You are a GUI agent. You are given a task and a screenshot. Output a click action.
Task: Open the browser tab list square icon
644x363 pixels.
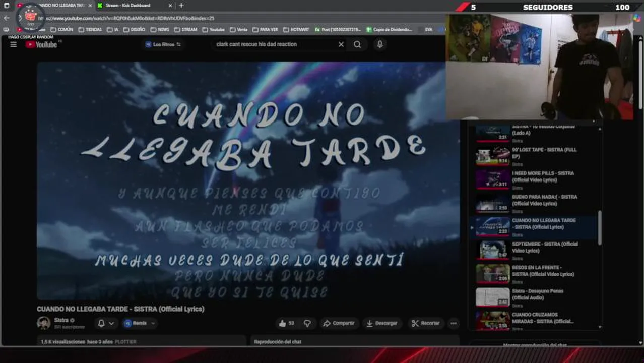click(7, 6)
